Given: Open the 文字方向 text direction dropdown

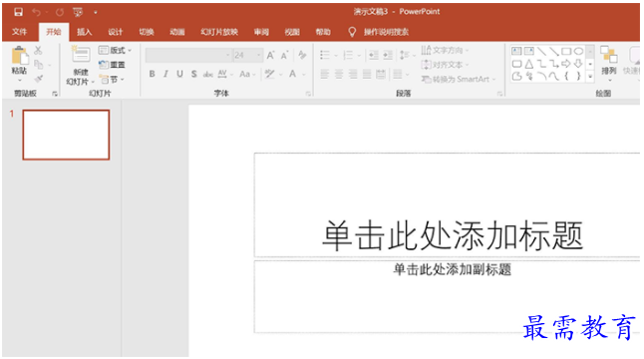Looking at the screenshot, I should [445, 50].
